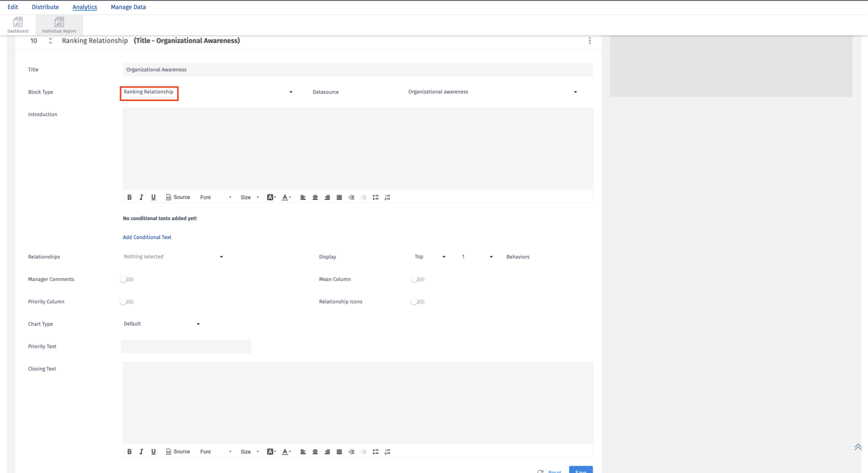Screen dimensions: 868x473
Task: Click inside the Priority Text field
Action: (186, 346)
